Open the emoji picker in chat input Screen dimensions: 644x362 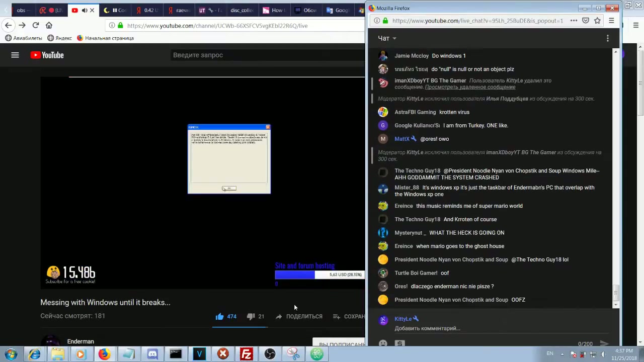(383, 343)
